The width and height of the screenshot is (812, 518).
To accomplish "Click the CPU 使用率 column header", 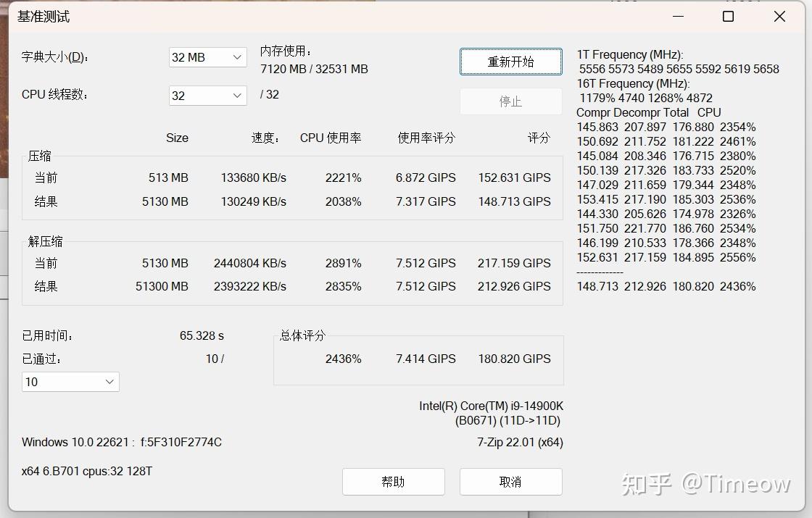I will (x=331, y=138).
